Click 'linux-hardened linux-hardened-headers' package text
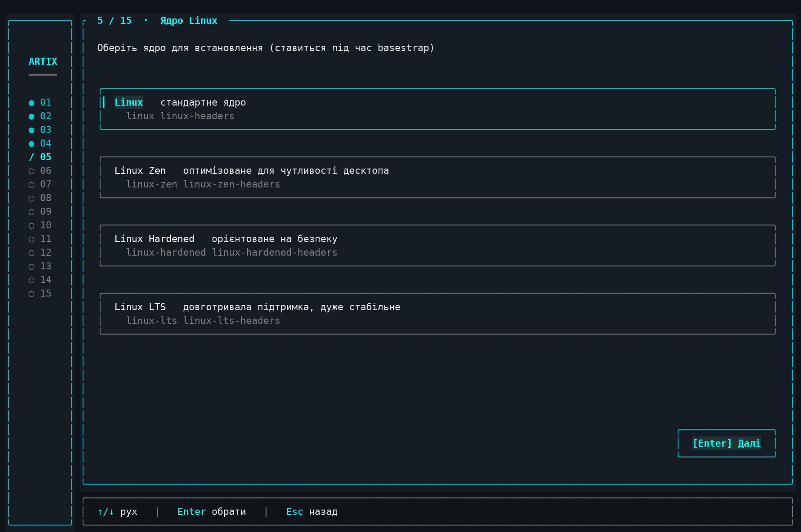The width and height of the screenshot is (801, 532). [231, 253]
